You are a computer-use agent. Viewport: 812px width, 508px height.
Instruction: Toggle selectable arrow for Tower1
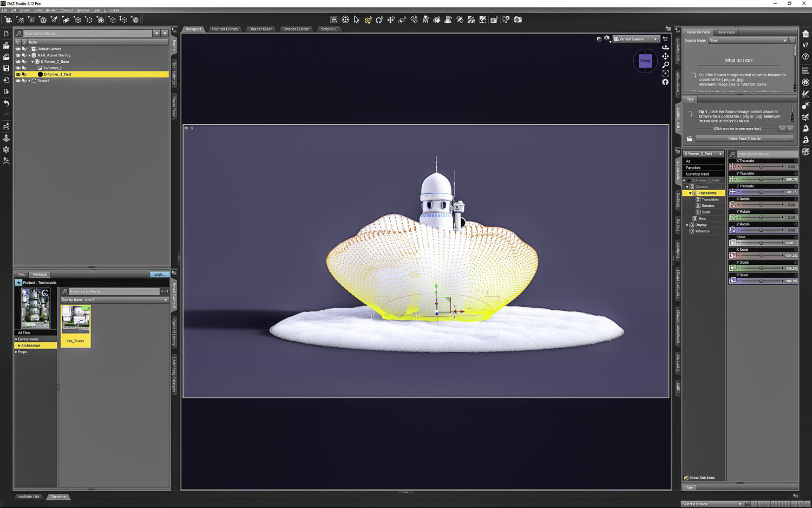24,81
